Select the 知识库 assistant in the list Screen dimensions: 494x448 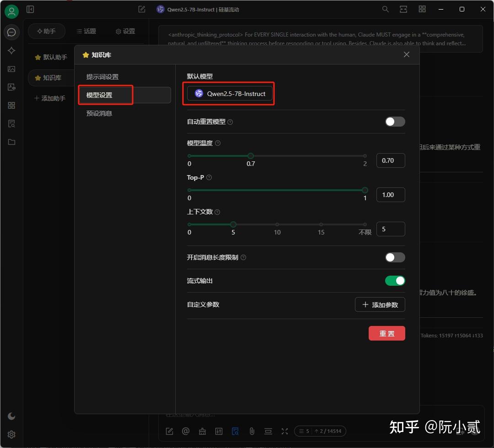pyautogui.click(x=51, y=78)
